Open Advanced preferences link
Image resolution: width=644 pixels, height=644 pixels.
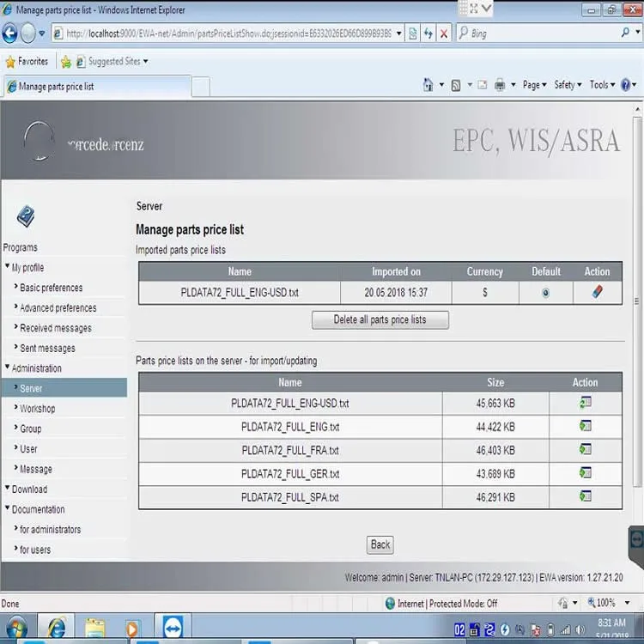58,308
